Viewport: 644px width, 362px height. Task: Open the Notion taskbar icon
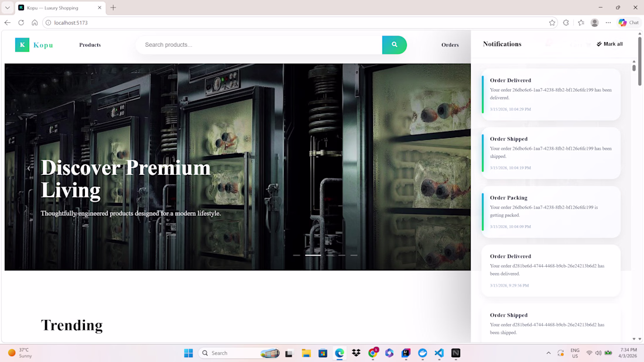coord(456,353)
